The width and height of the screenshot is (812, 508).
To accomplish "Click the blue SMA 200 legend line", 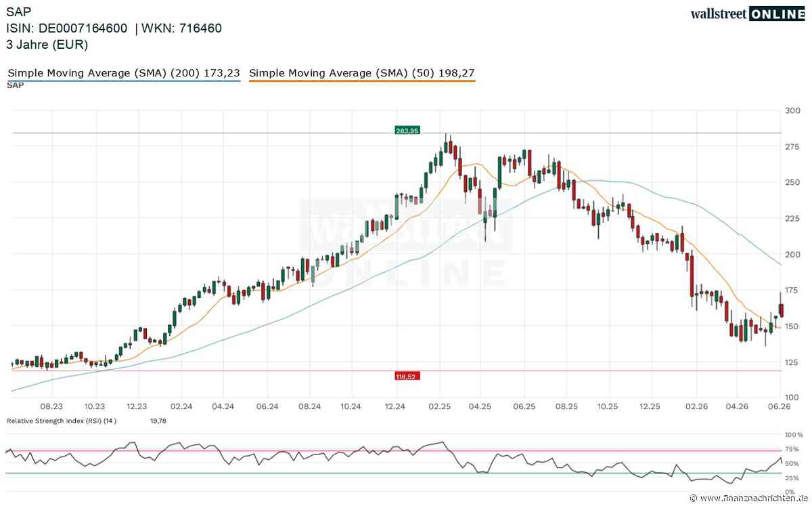I will 123,81.
